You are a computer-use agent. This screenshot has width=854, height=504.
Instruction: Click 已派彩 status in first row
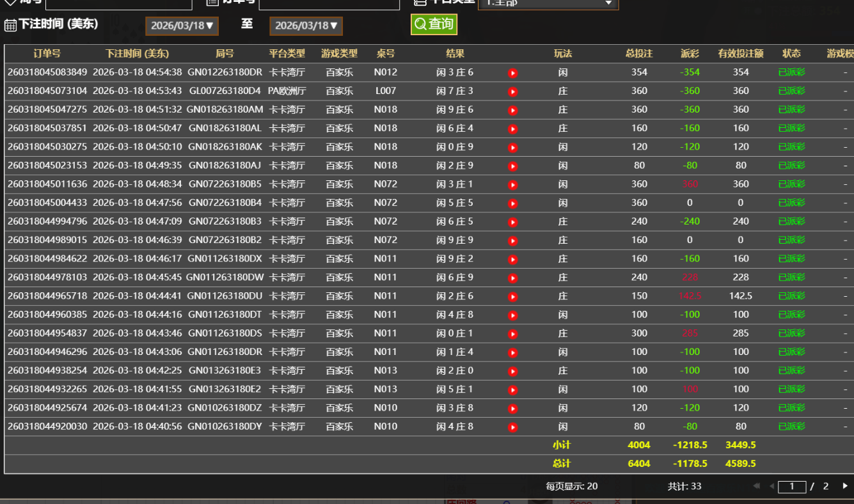(x=791, y=72)
